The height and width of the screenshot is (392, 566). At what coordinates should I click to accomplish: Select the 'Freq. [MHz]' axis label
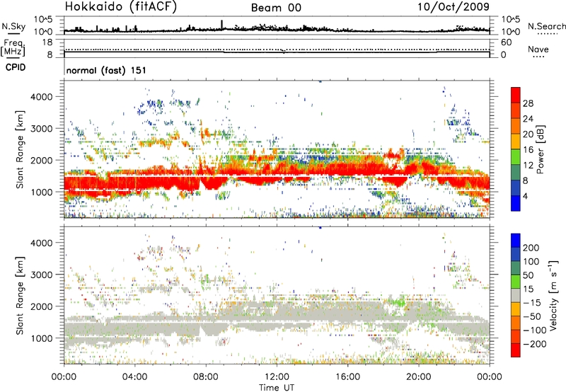pos(13,48)
